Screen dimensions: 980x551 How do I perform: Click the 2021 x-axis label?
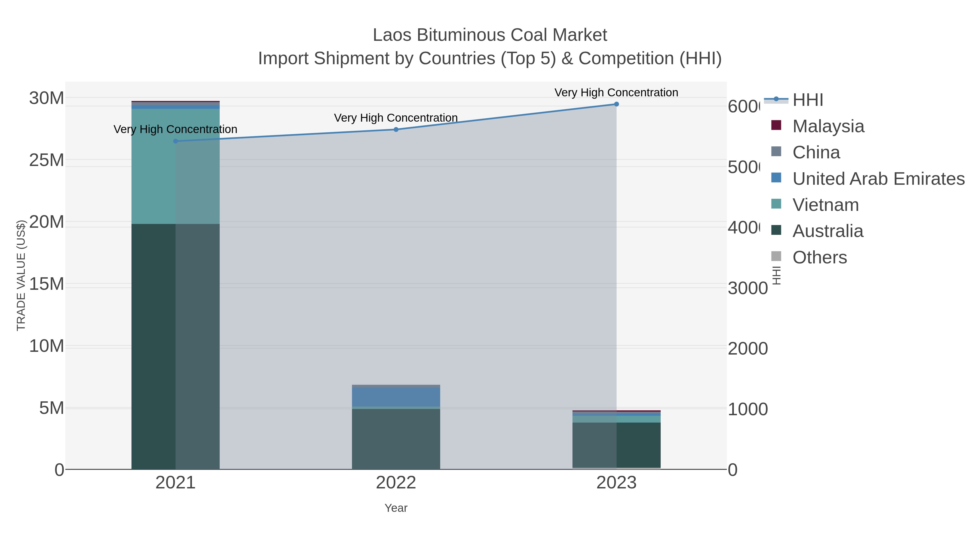click(175, 482)
